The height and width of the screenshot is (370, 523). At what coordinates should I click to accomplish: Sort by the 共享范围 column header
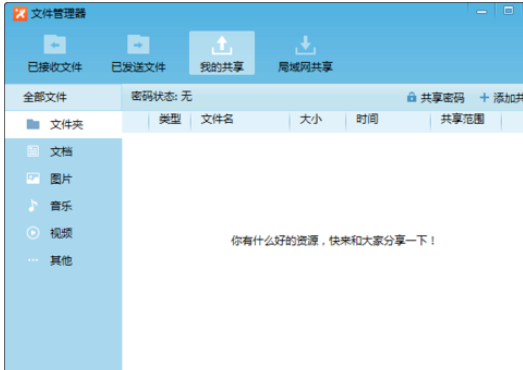click(462, 119)
